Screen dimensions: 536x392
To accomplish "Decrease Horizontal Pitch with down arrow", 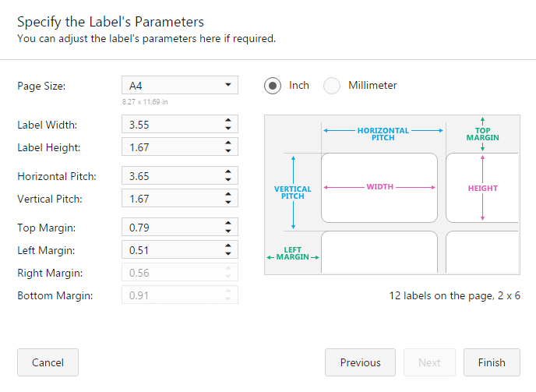I will [227, 180].
